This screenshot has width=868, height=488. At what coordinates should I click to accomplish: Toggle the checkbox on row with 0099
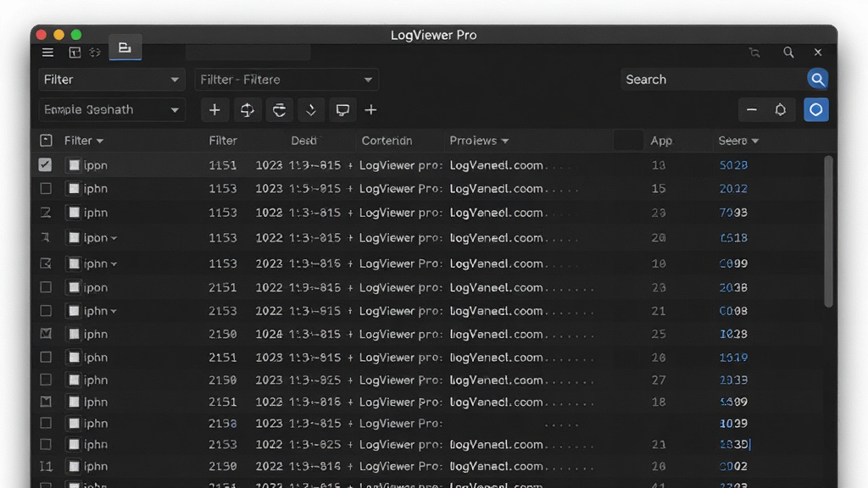point(46,263)
